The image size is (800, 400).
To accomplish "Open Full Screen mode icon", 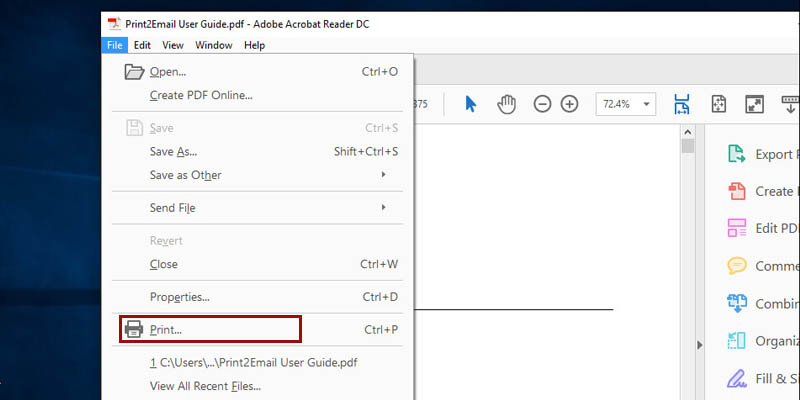I will point(755,104).
